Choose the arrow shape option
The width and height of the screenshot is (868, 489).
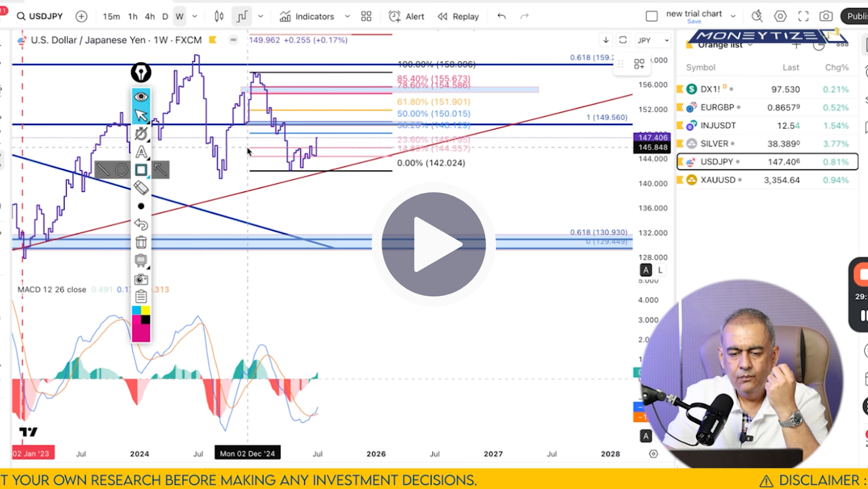click(161, 170)
